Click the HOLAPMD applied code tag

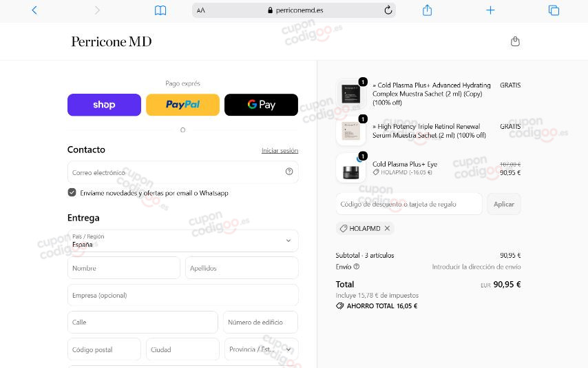point(364,228)
